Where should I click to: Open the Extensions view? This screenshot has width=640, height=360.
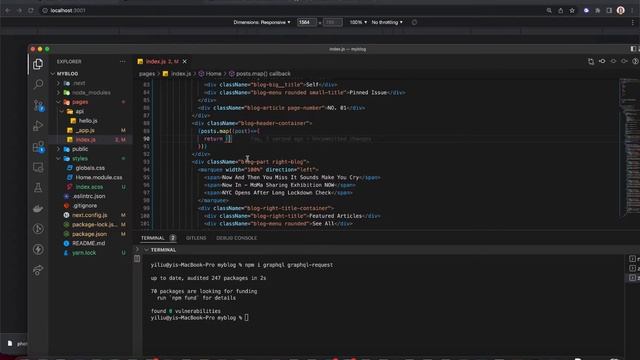pos(38,147)
